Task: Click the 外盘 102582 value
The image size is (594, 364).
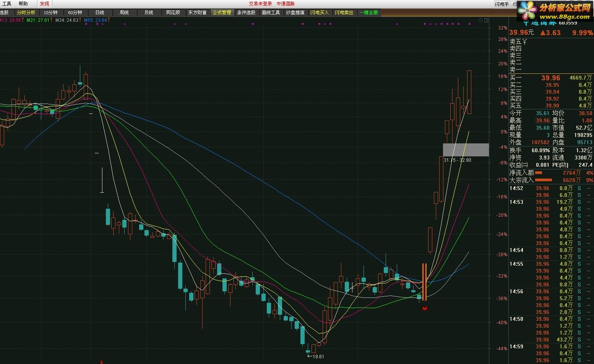Action: [540, 142]
